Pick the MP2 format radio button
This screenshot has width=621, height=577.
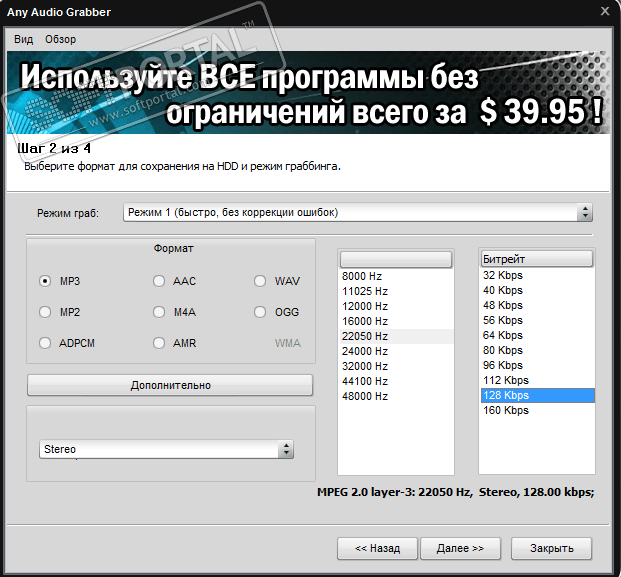[45, 312]
